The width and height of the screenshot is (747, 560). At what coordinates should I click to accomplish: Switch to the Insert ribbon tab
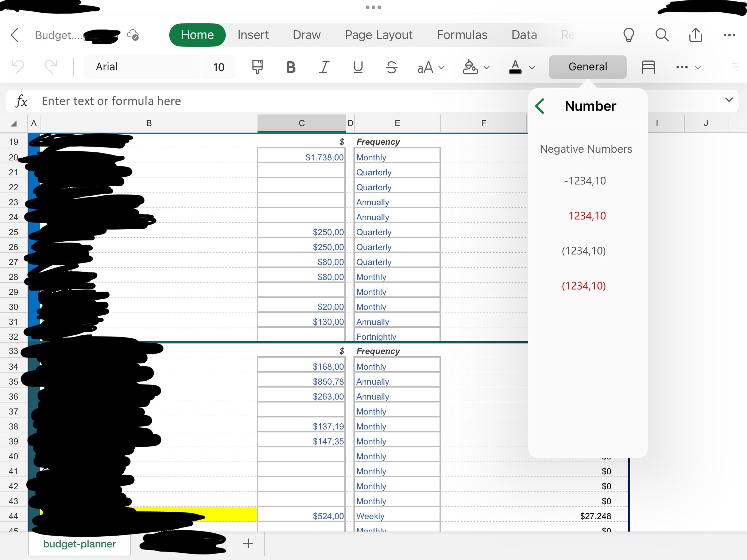point(253,35)
